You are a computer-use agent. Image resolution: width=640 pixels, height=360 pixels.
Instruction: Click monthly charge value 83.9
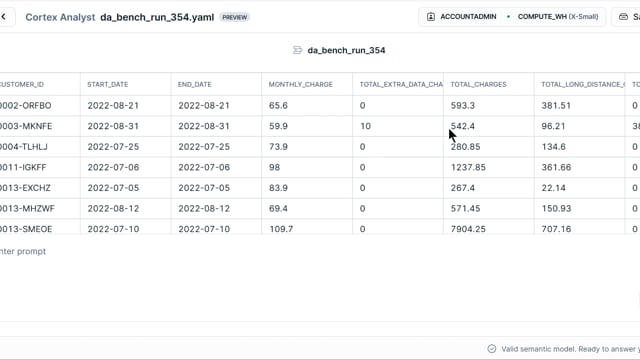point(278,188)
